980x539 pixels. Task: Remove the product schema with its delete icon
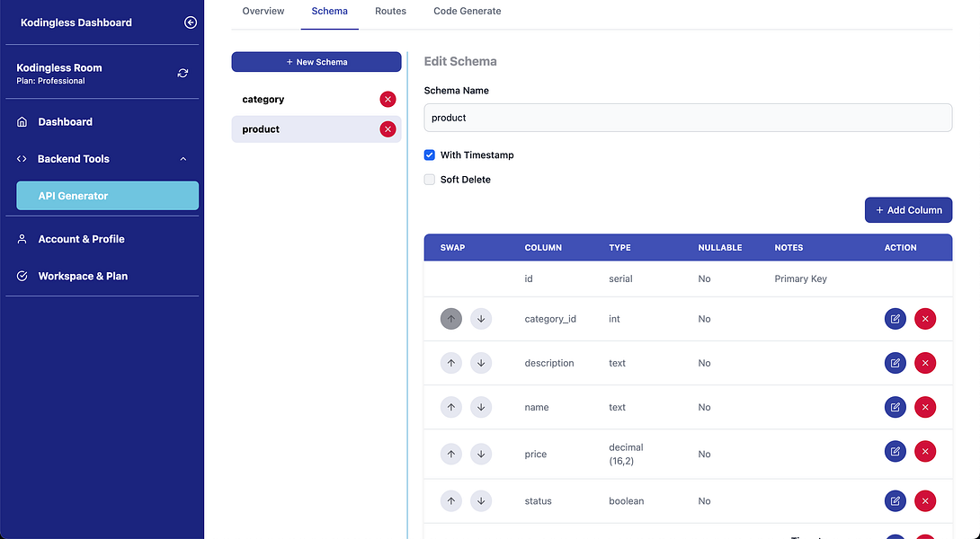tap(388, 128)
